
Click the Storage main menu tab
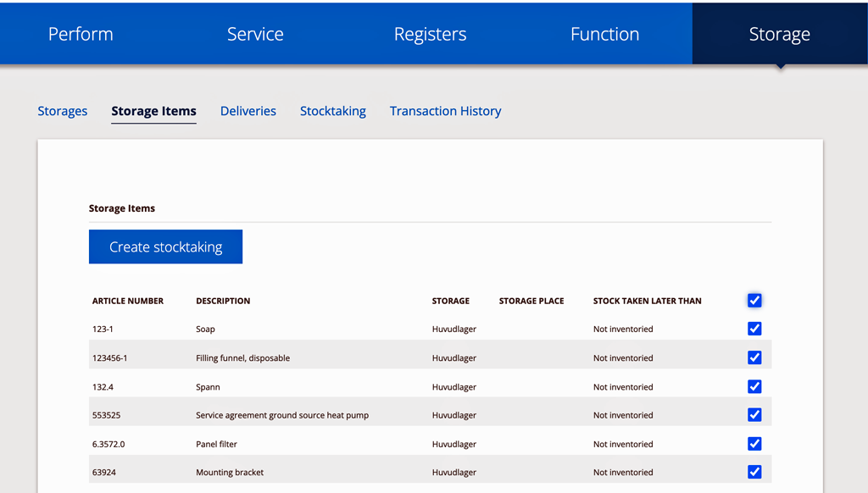(x=780, y=34)
